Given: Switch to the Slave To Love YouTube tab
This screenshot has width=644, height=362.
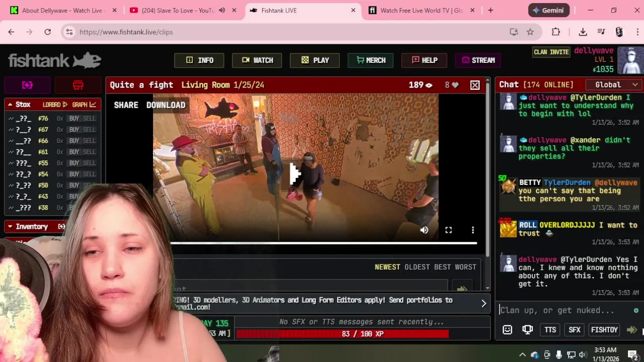Looking at the screenshot, I should click(x=177, y=10).
